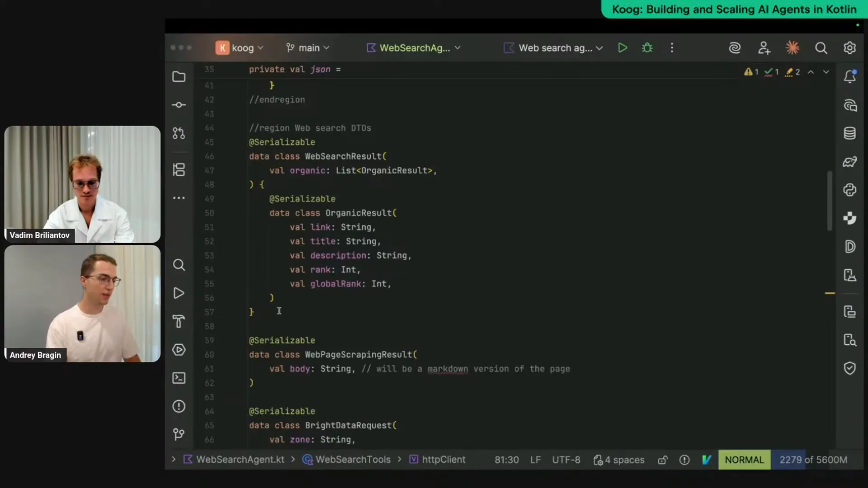Change 4 spaces indentation setting
The height and width of the screenshot is (488, 868).
[x=619, y=460]
